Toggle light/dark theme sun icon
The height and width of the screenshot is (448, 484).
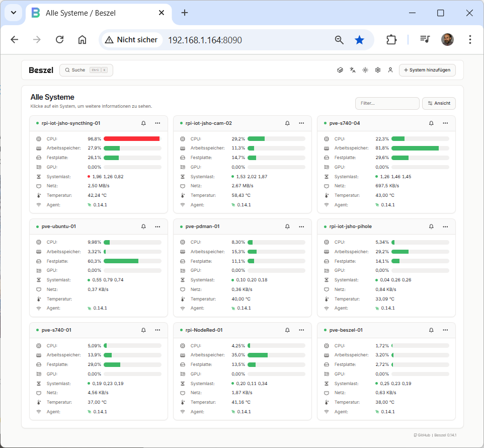365,70
